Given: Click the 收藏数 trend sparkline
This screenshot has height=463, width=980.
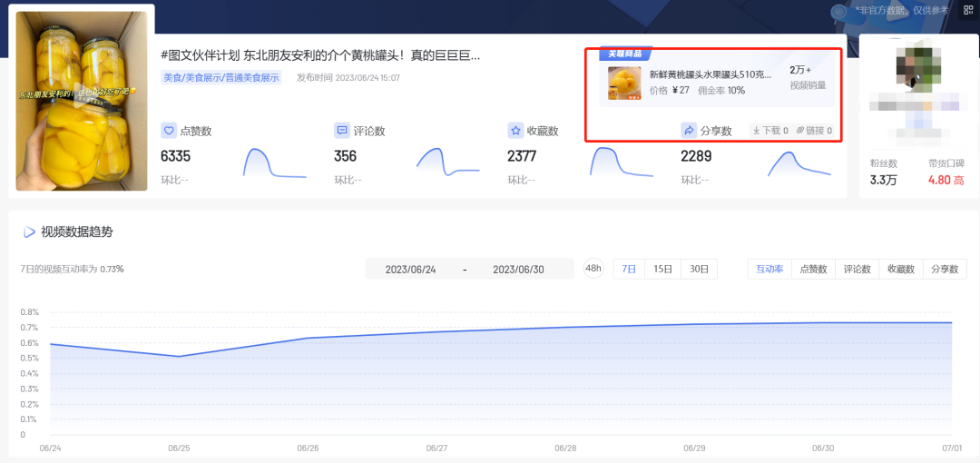Looking at the screenshot, I should pyautogui.click(x=622, y=163).
